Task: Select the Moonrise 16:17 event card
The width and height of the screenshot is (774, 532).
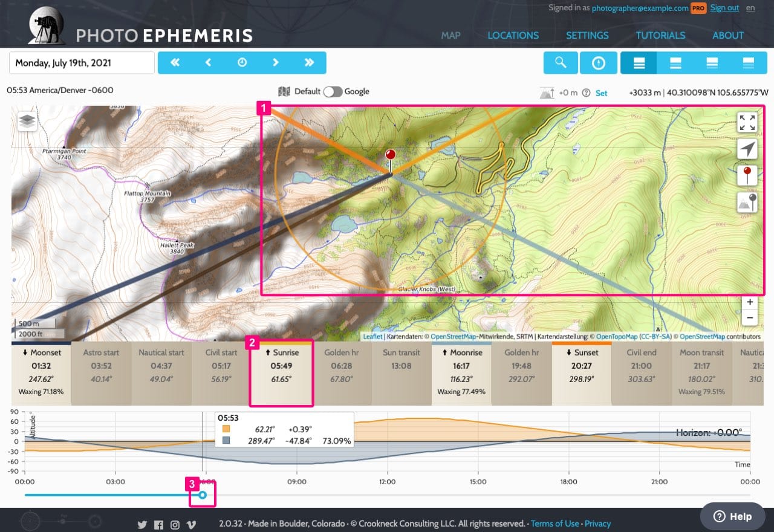Action: (461, 374)
